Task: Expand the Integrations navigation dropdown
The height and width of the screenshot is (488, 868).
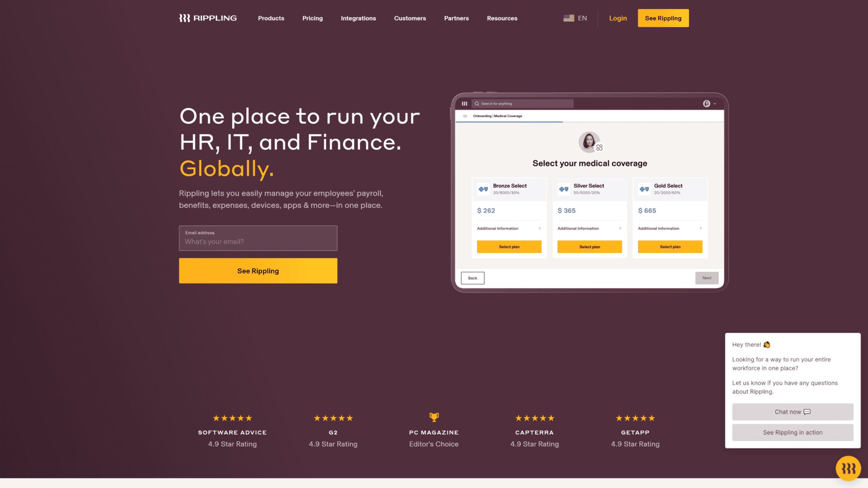Action: pyautogui.click(x=359, y=19)
